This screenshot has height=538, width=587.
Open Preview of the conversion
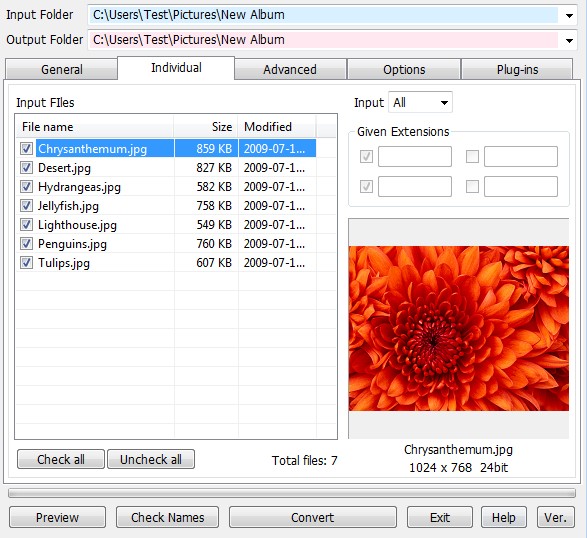click(57, 517)
